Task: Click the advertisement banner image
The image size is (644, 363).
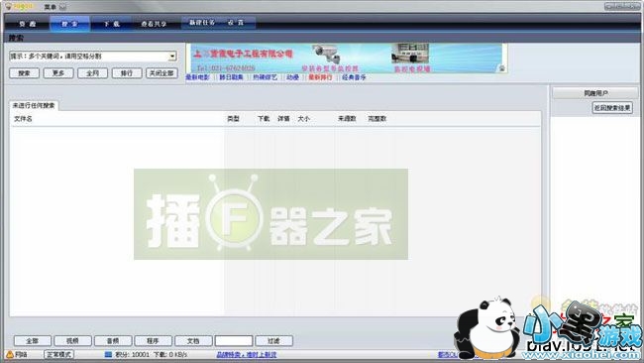Action: (346, 58)
